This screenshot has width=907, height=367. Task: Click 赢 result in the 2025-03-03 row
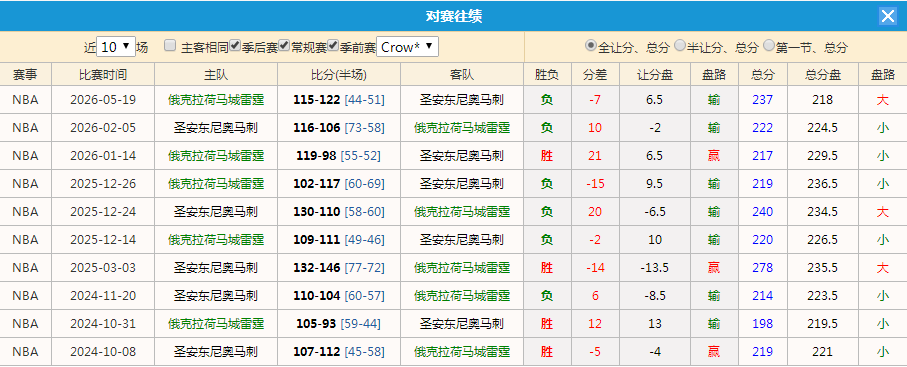point(714,268)
